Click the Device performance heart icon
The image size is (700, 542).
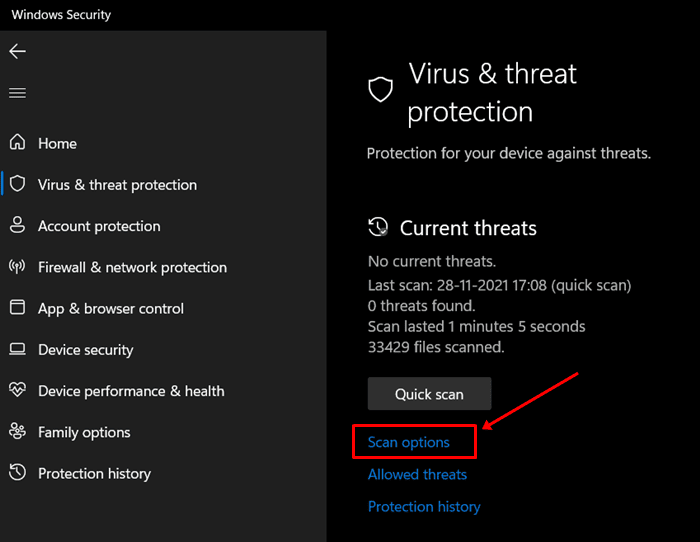click(17, 391)
